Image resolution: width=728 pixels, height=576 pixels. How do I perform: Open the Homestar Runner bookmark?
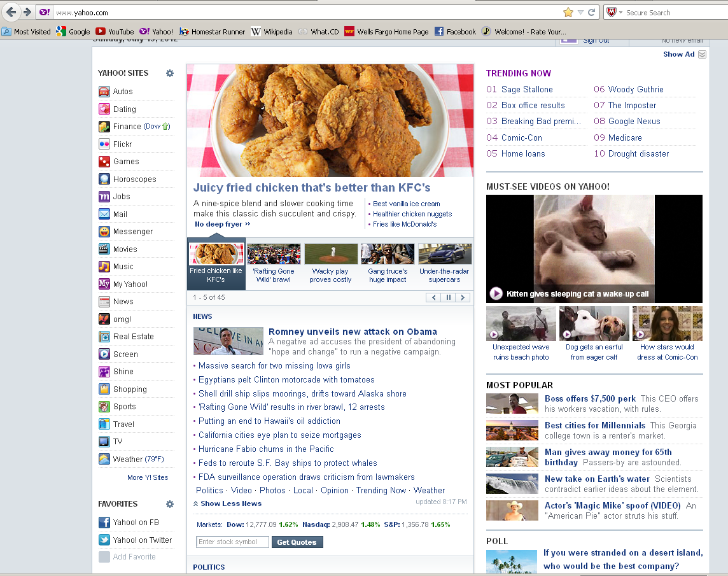click(212, 32)
